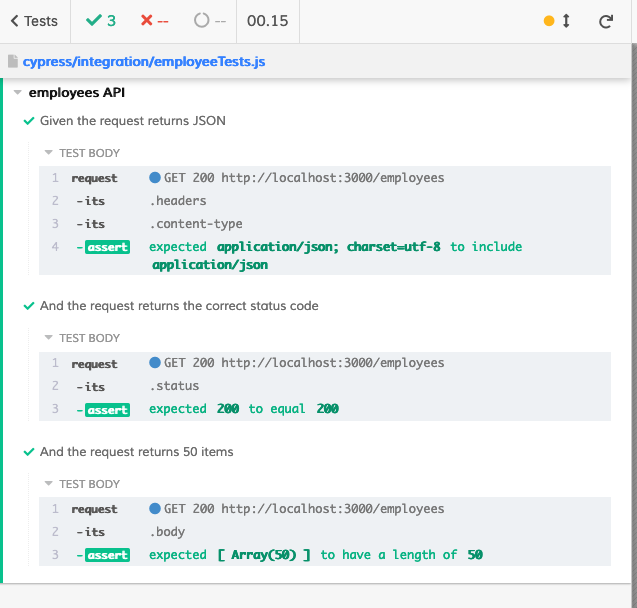Click request command in status code test
The width and height of the screenshot is (637, 608).
(x=94, y=364)
